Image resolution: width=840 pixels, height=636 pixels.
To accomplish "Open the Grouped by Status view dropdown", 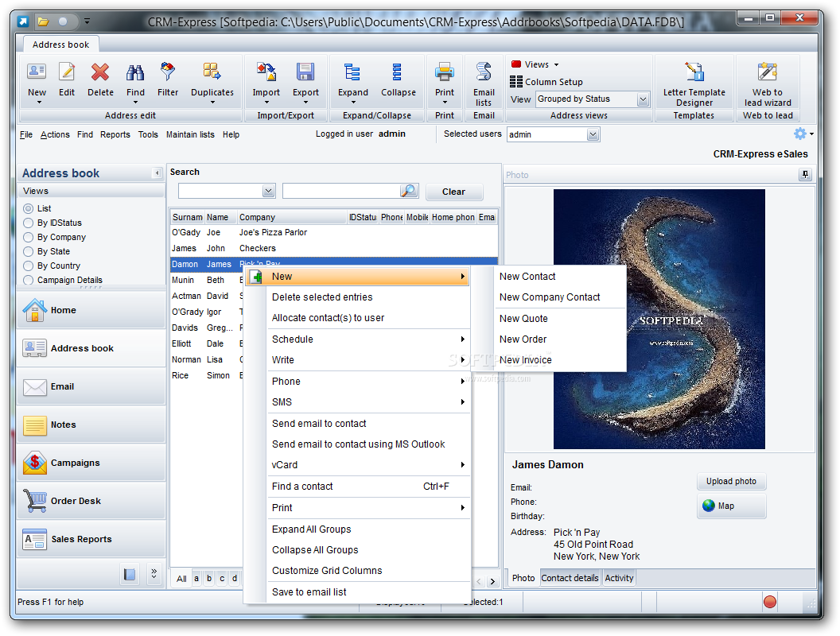I will click(x=643, y=99).
